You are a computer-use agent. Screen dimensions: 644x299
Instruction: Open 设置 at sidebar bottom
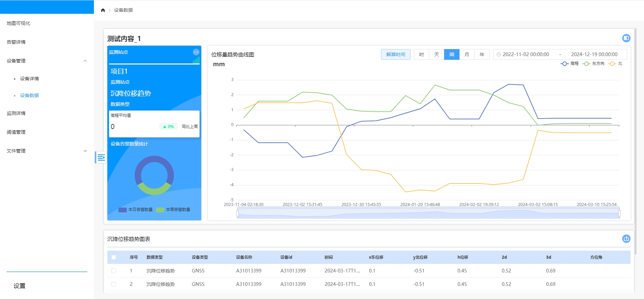click(19, 286)
